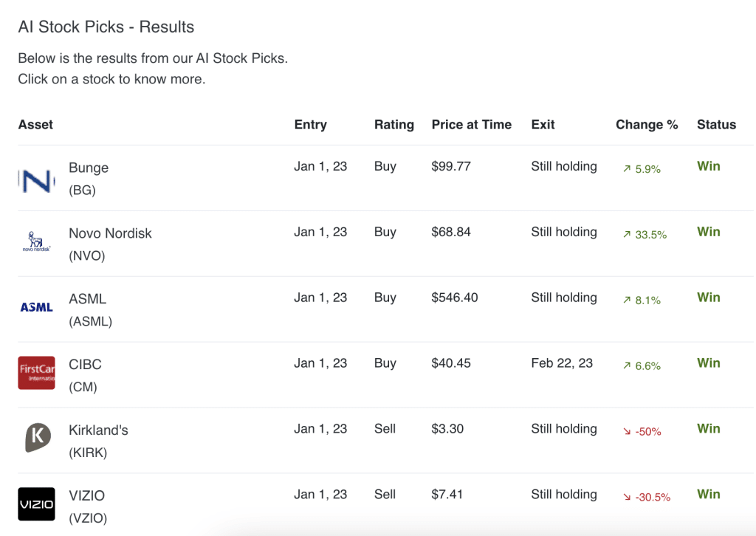Click the Win status for ASML
The height and width of the screenshot is (536, 756).
click(708, 298)
